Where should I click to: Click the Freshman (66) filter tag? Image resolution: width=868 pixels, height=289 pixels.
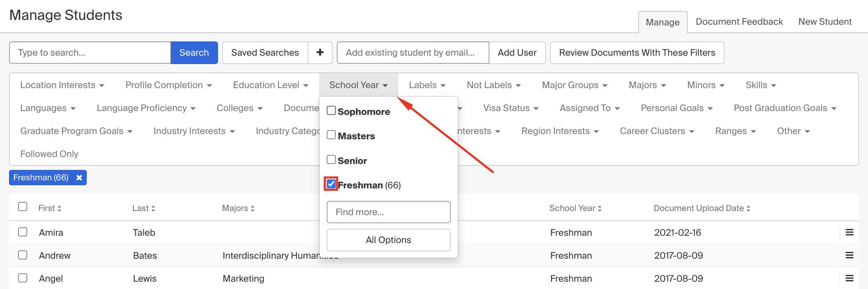tap(41, 178)
